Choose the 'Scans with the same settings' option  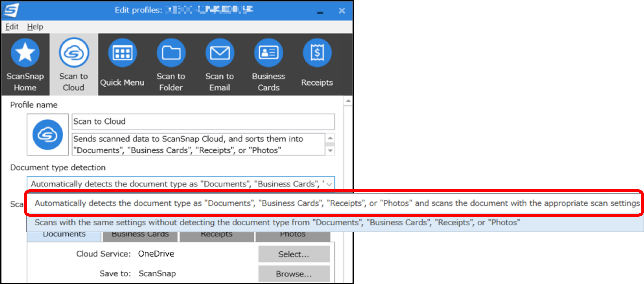[x=277, y=222]
